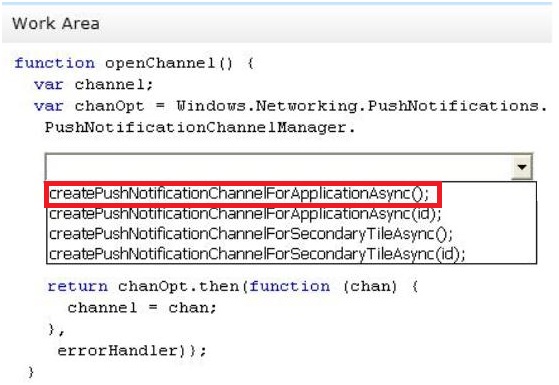Open the dropdown arrow beside the combo box

tap(522, 166)
